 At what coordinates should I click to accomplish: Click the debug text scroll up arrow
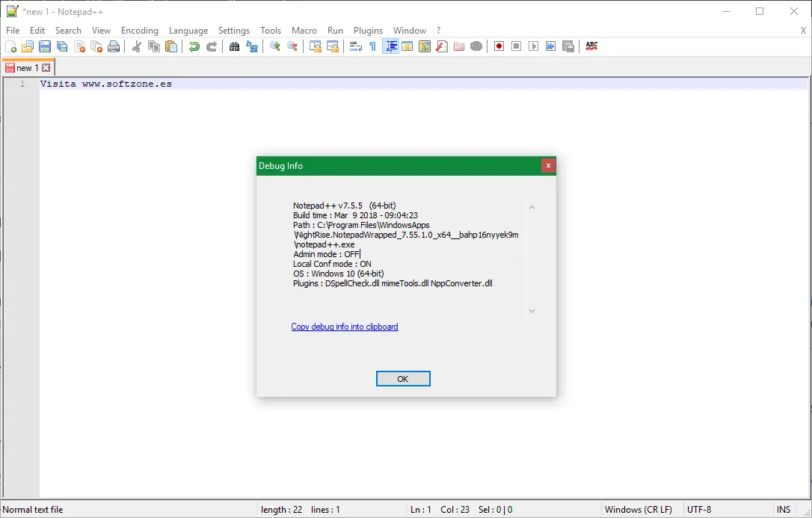(532, 207)
